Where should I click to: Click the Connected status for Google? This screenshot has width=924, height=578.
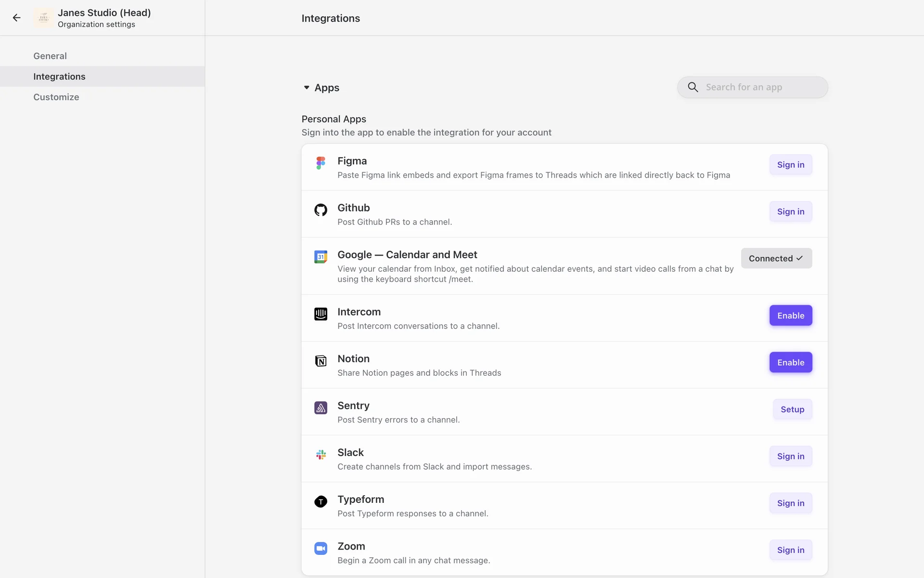coord(776,258)
